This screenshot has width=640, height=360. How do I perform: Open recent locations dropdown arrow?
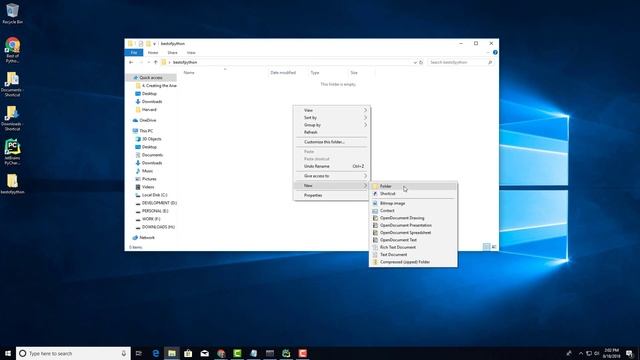pos(149,62)
